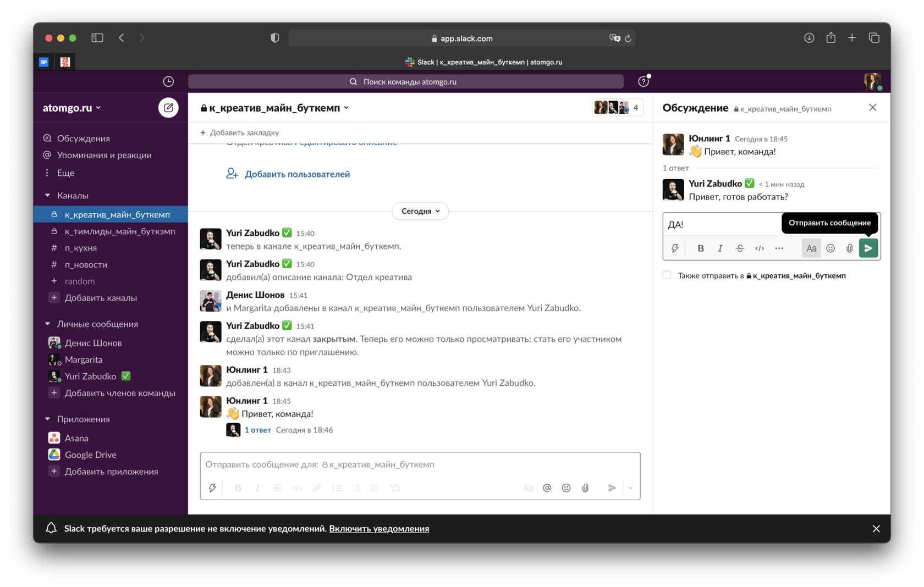Open the emoji picker in the thread reply
924x587 pixels.
[831, 248]
